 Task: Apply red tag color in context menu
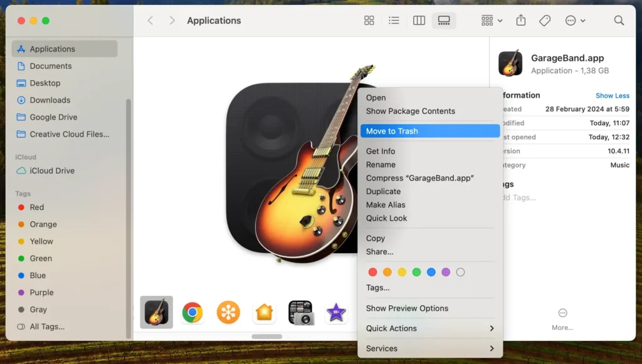coord(372,272)
